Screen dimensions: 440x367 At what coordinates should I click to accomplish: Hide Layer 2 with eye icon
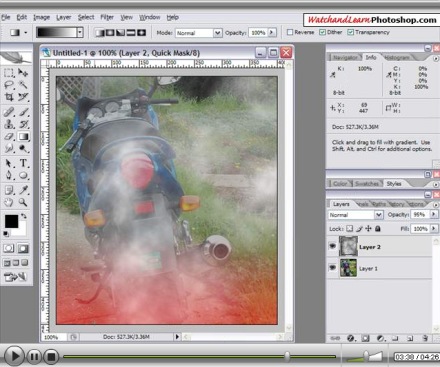pyautogui.click(x=332, y=246)
